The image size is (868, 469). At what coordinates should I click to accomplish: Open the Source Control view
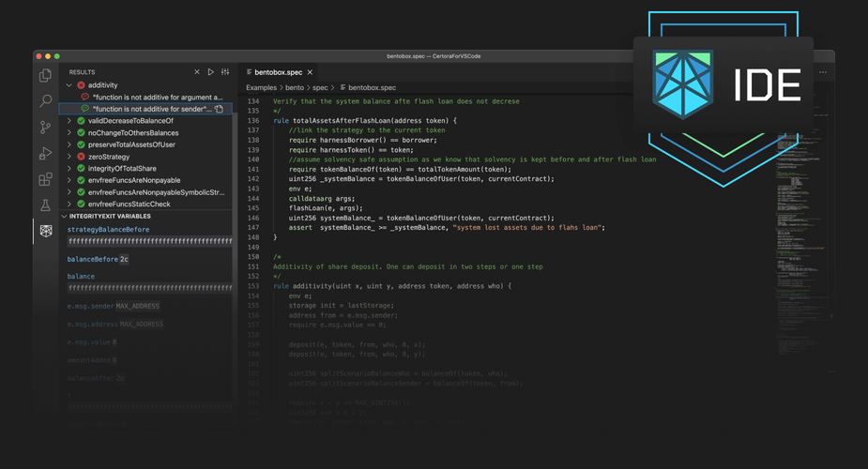point(45,127)
